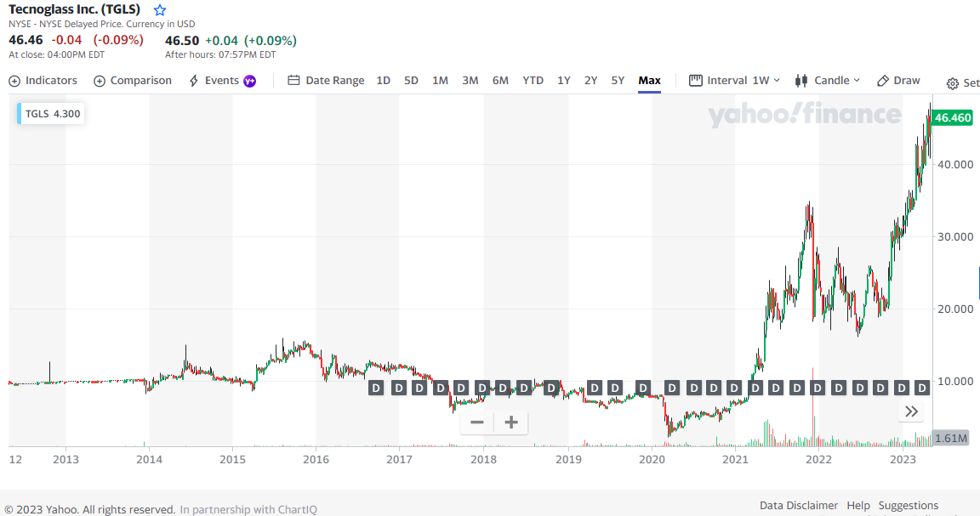Jump to latest with double-chevron button

pyautogui.click(x=911, y=411)
